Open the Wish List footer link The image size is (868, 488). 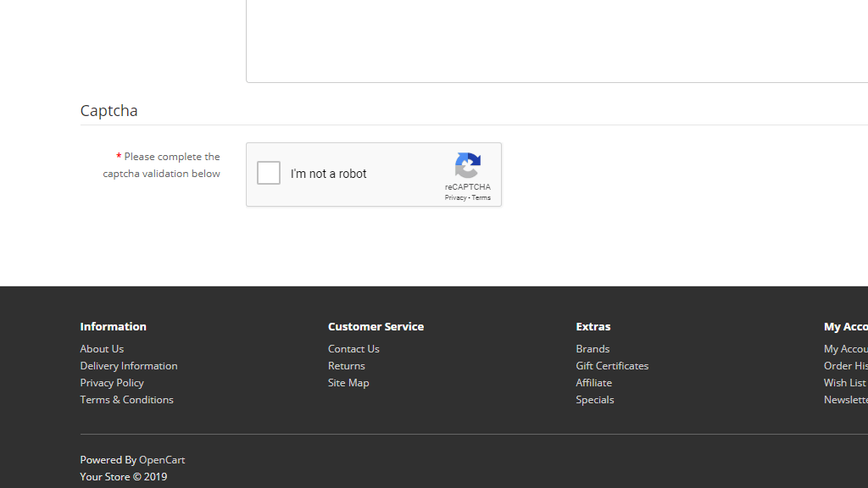845,383
